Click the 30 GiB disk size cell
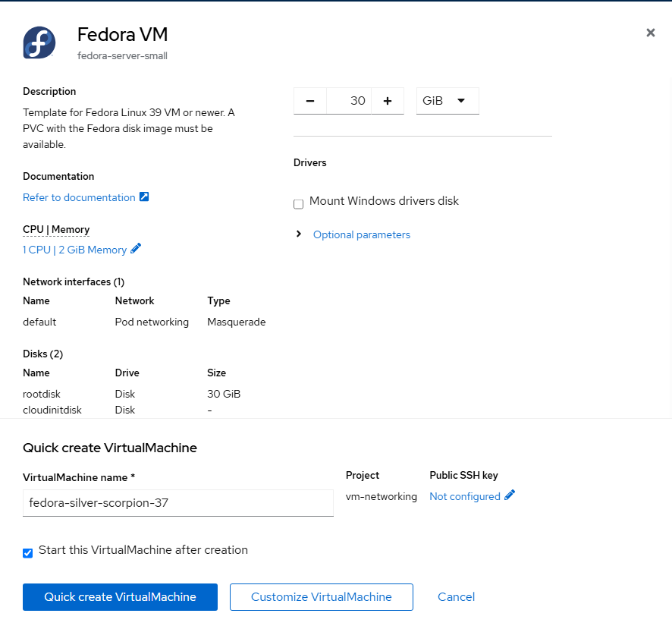This screenshot has width=672, height=629. click(224, 394)
